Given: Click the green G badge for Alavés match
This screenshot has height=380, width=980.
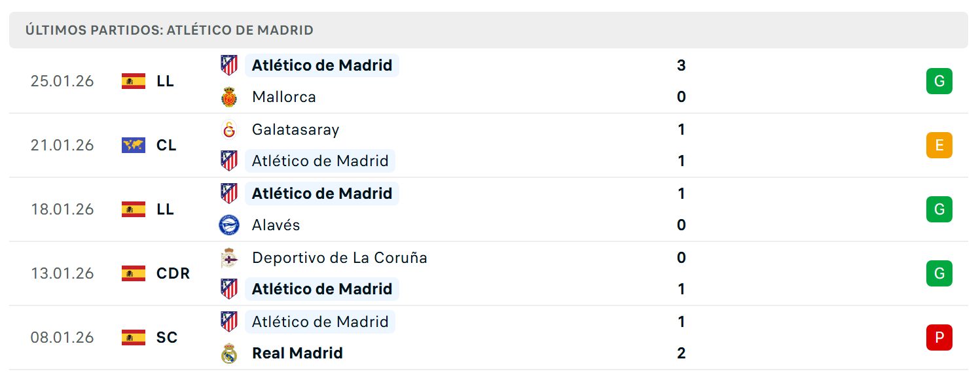Looking at the screenshot, I should [x=939, y=209].
